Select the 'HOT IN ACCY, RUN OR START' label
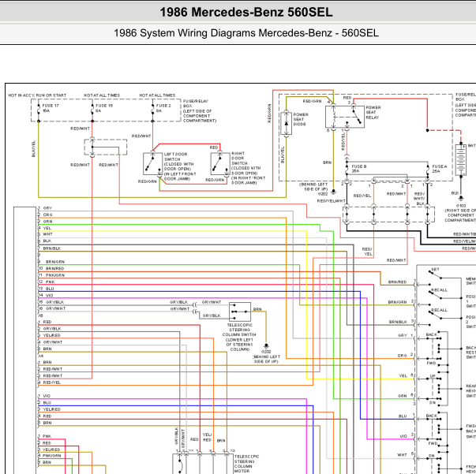This screenshot has height=474, width=476. 37,95
